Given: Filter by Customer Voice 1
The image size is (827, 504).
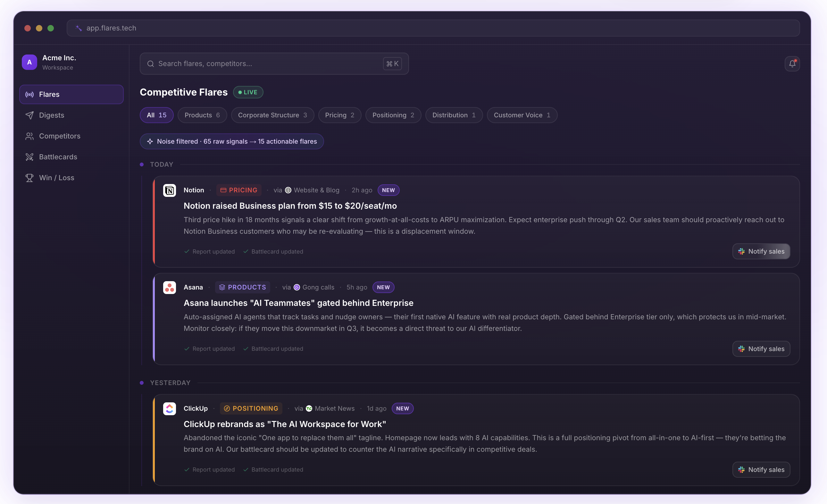Looking at the screenshot, I should point(522,115).
